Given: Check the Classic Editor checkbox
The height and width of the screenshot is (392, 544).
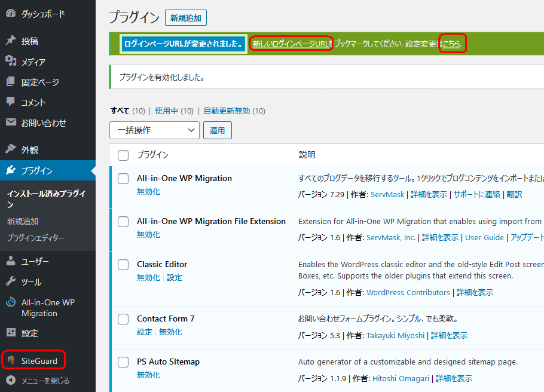Looking at the screenshot, I should 123,265.
